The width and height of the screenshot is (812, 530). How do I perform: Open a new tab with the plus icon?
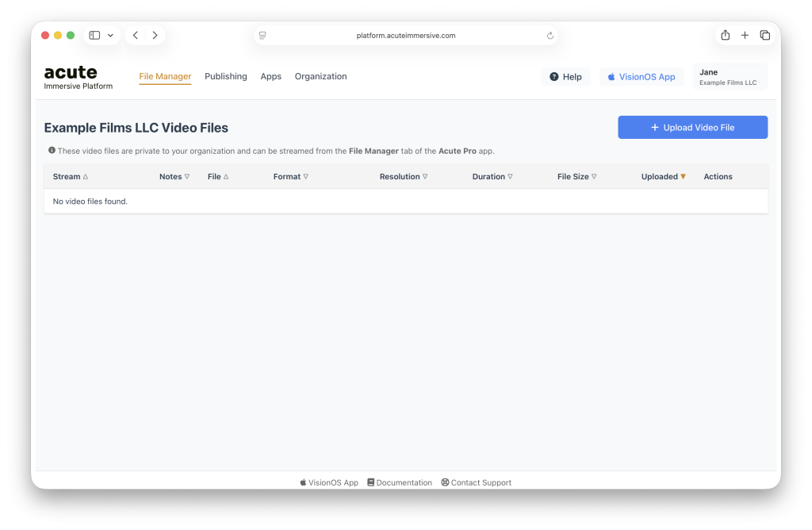pos(745,35)
